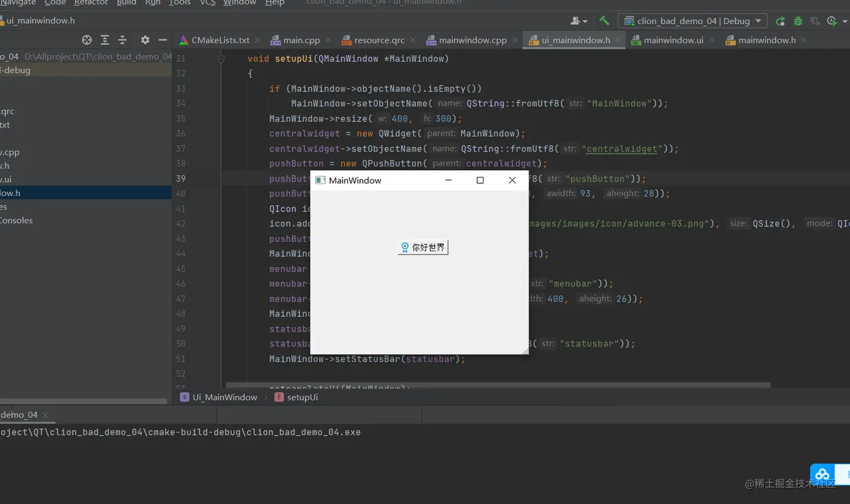Open the Run menu
The height and width of the screenshot is (504, 850).
(153, 3)
